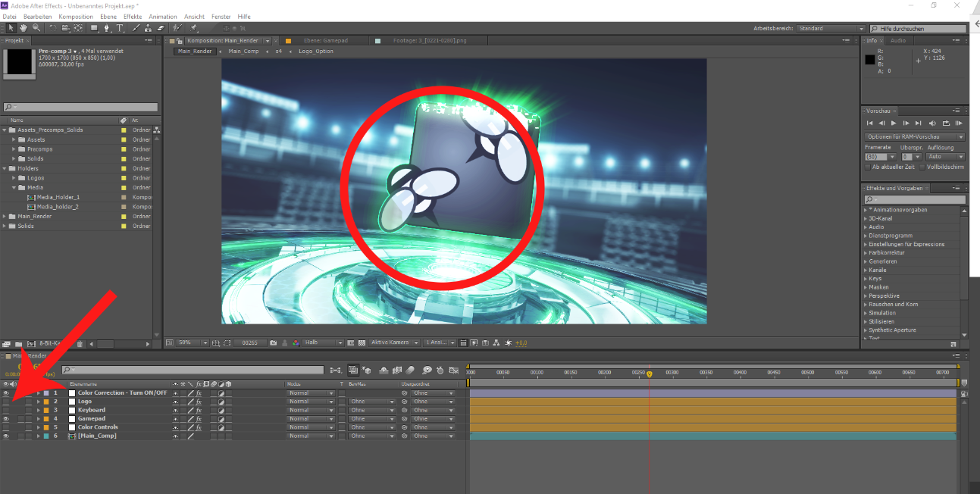Take a snapshot with the camera icon
Screen dimensions: 980x494
click(273, 342)
